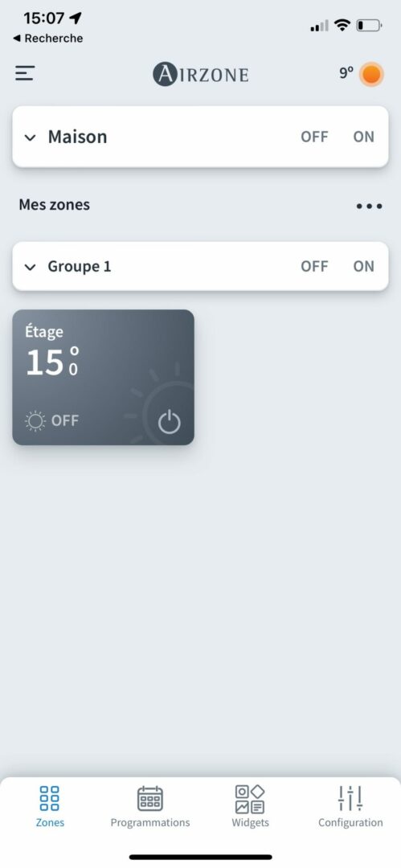Collapse the Groupe 1 chevron
The height and width of the screenshot is (868, 401).
pyautogui.click(x=30, y=268)
